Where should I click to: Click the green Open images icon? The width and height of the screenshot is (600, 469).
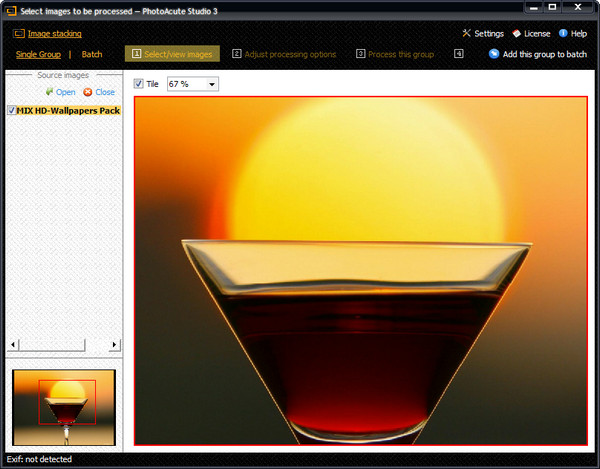49,92
